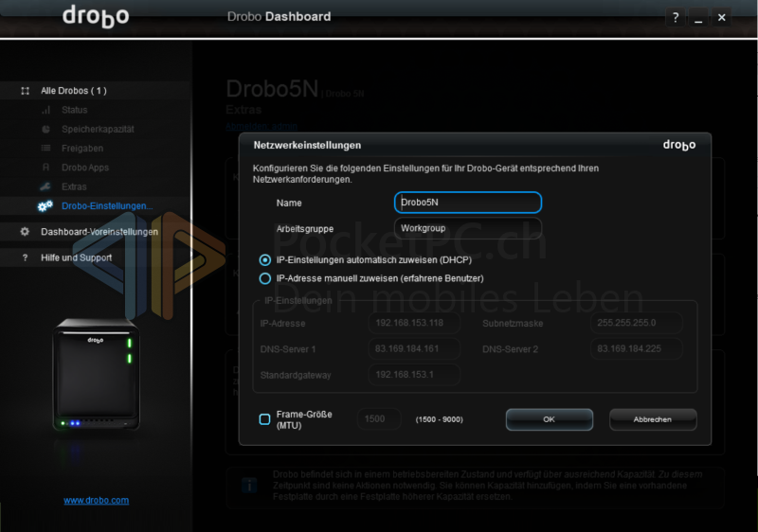This screenshot has width=758, height=532.
Task: Click the MTU value field showing 1500
Action: click(x=379, y=419)
